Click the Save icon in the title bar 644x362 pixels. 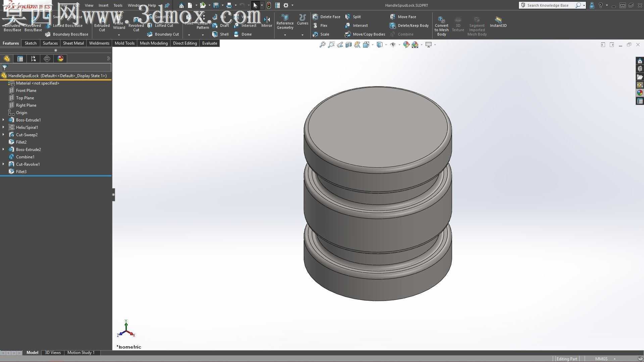tap(216, 5)
